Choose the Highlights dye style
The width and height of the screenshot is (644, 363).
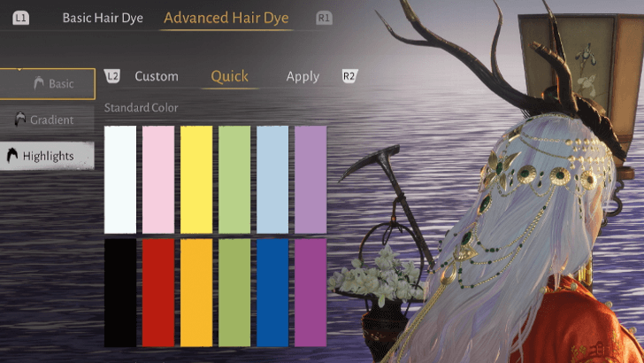point(48,157)
